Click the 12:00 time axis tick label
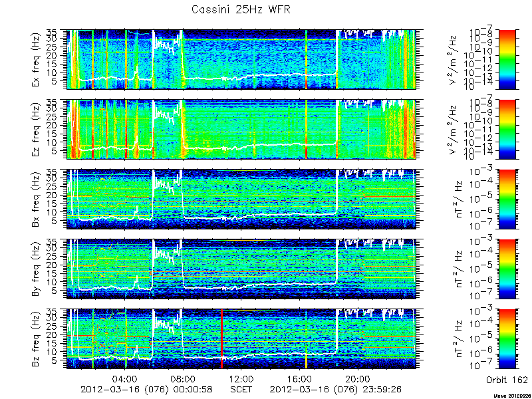This screenshot has width=532, height=399. (241, 378)
